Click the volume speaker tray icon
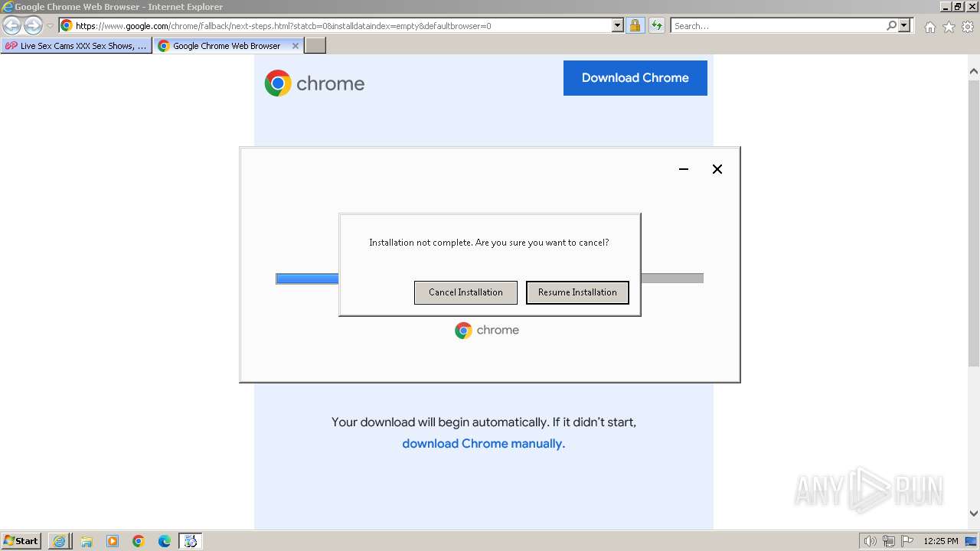The width and height of the screenshot is (980, 551). coord(871,541)
